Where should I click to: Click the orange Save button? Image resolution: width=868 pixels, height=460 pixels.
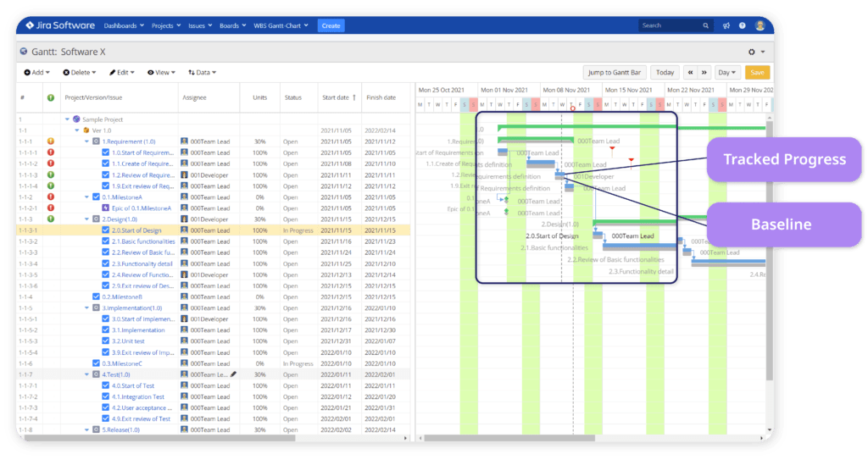coord(757,73)
